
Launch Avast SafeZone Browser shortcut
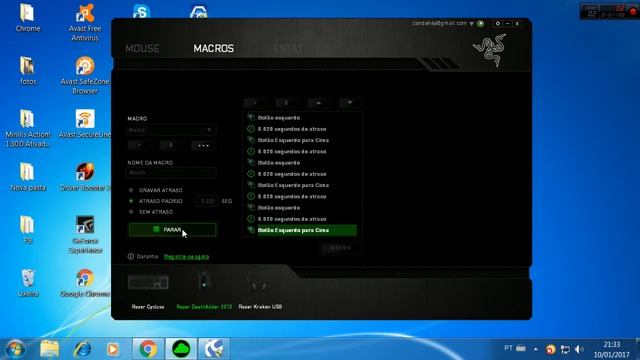84,76
